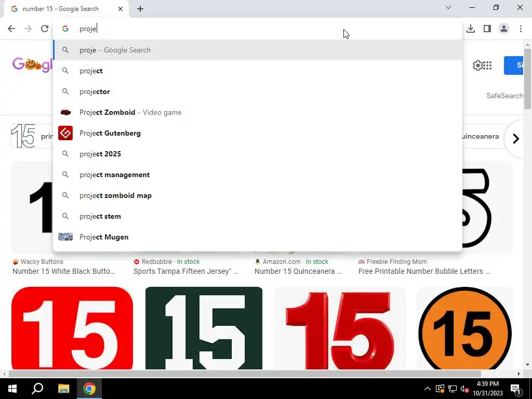Open the red square 15 image
The width and height of the screenshot is (532, 399).
click(72, 328)
